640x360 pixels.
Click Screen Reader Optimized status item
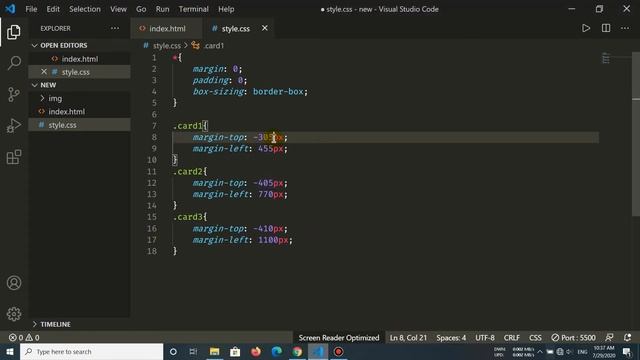pyautogui.click(x=339, y=338)
